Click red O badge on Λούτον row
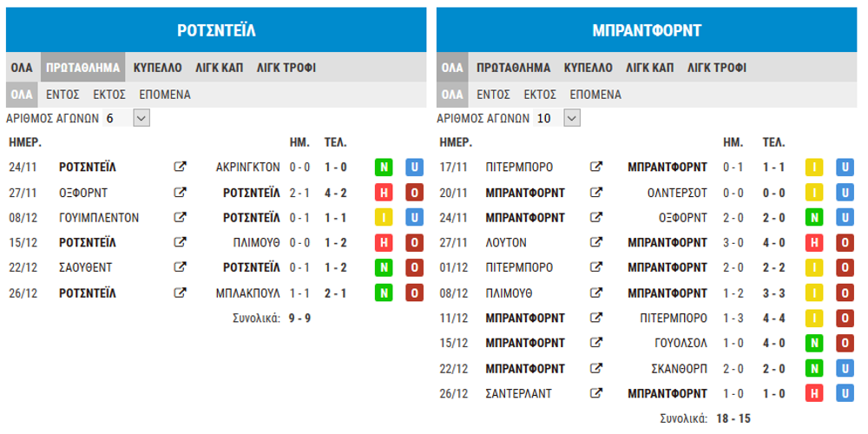 coord(845,242)
